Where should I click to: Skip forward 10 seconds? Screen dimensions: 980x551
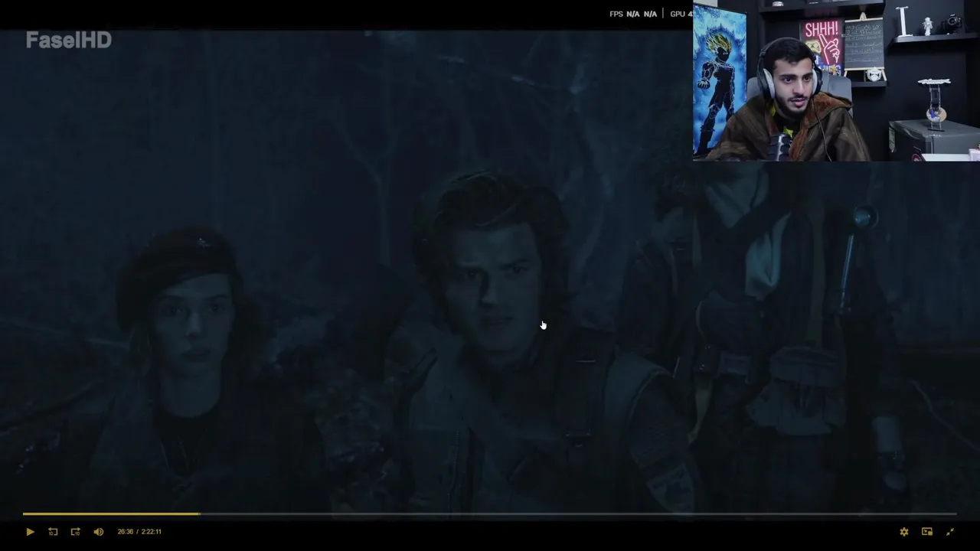75,532
